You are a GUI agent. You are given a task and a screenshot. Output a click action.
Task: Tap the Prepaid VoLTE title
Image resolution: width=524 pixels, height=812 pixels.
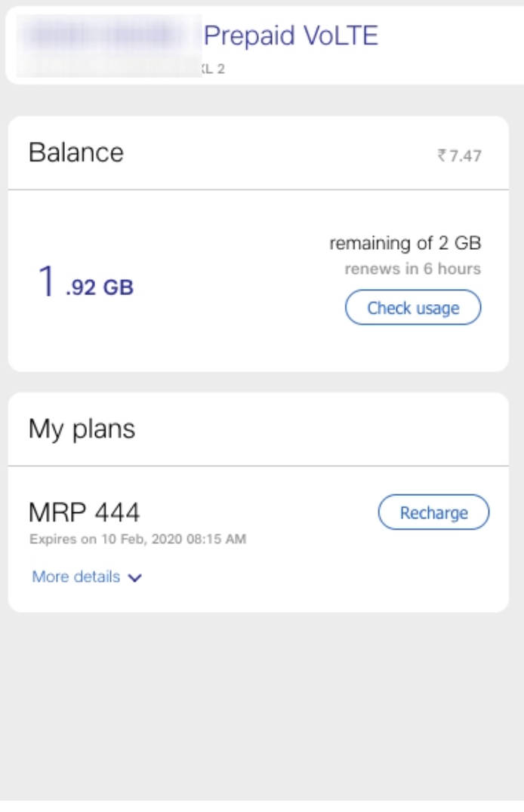291,35
